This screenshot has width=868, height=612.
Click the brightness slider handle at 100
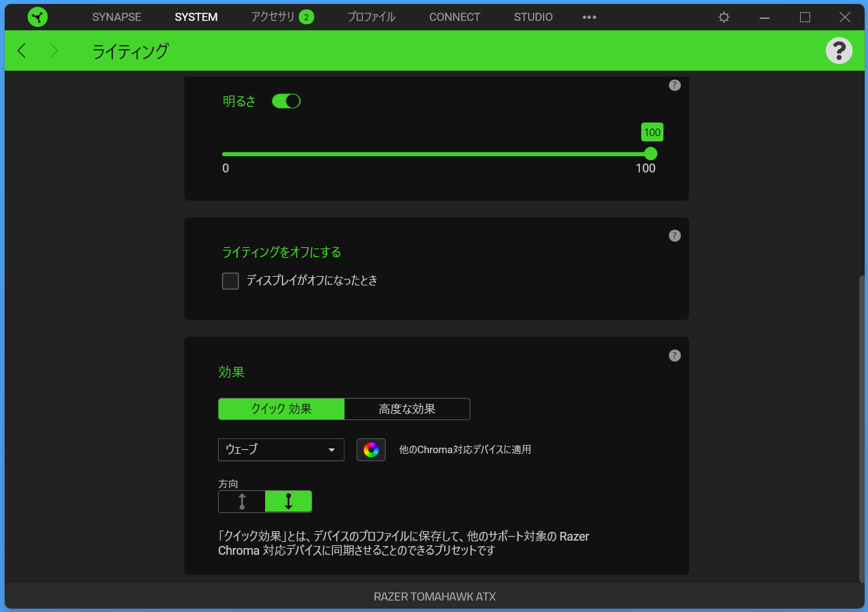point(651,154)
